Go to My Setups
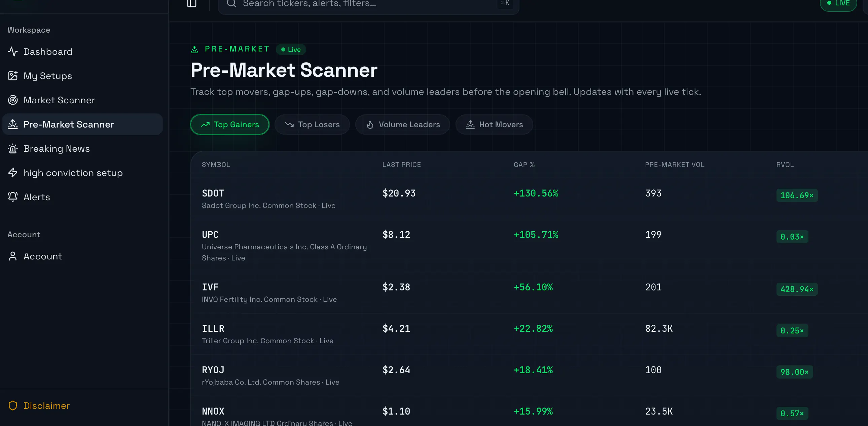 coord(82,76)
